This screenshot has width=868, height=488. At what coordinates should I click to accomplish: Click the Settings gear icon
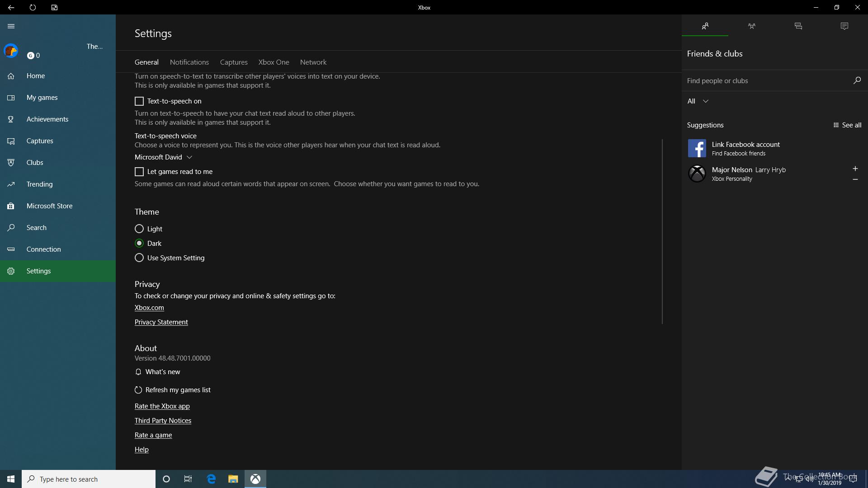[x=11, y=271]
